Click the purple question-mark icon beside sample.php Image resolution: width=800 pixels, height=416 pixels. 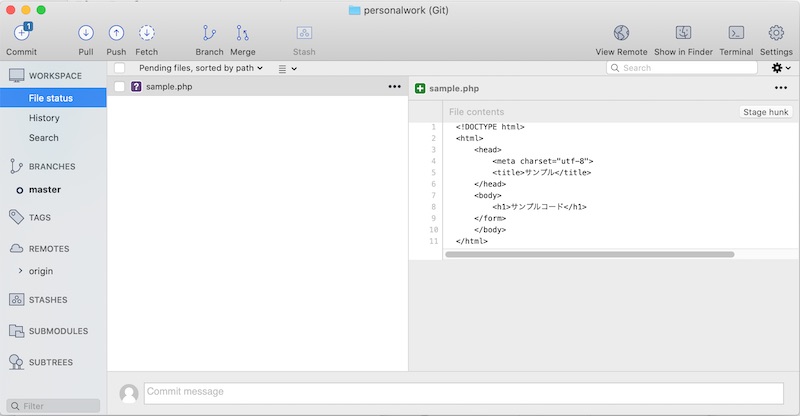(x=136, y=87)
